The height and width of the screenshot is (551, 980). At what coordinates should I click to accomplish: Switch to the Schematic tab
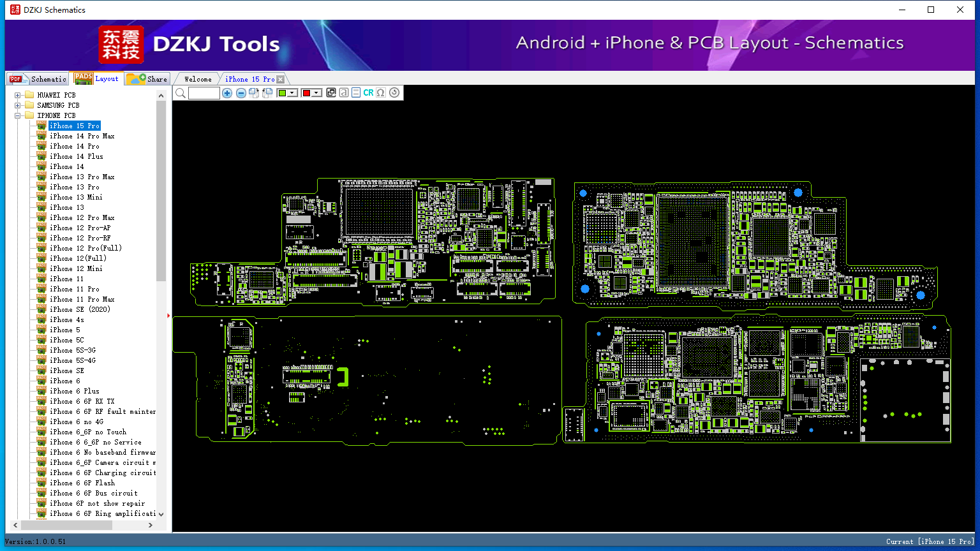(x=37, y=78)
